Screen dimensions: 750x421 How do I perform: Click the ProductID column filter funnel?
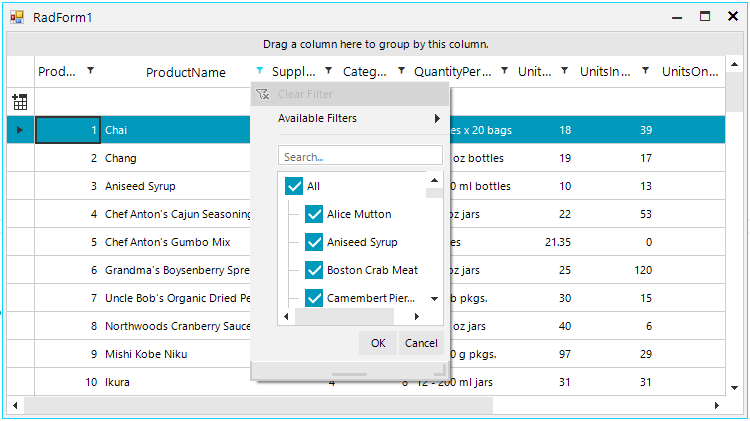pos(90,71)
